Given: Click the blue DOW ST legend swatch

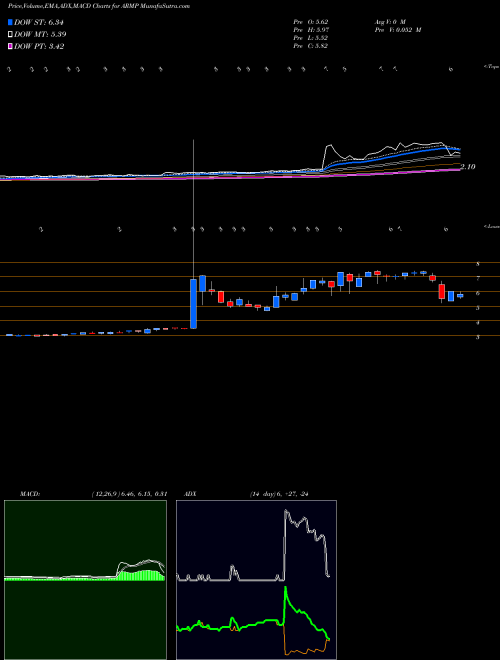Looking at the screenshot, I should pos(11,22).
